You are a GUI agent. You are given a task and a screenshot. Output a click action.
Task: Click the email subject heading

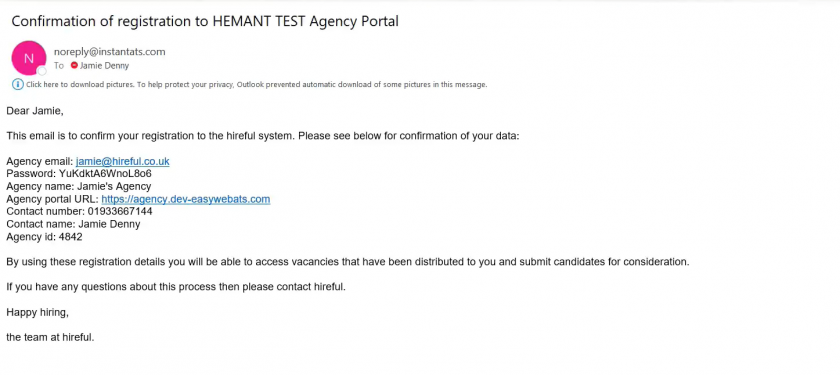[205, 21]
